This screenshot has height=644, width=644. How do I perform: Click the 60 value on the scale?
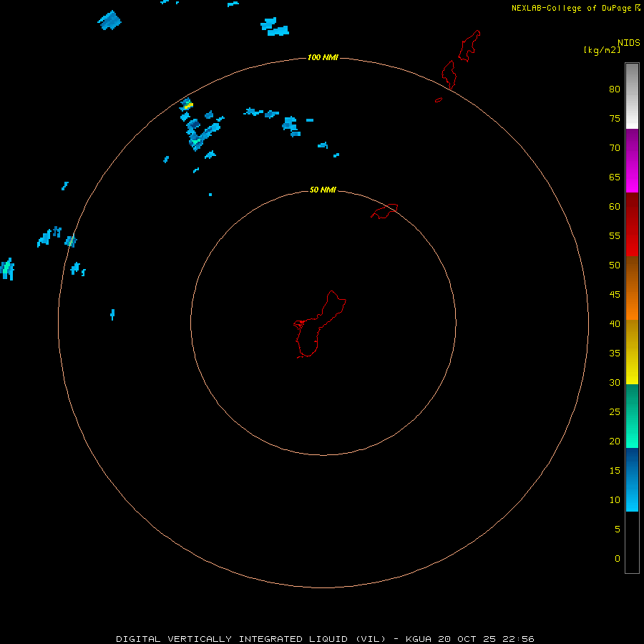tap(615, 207)
